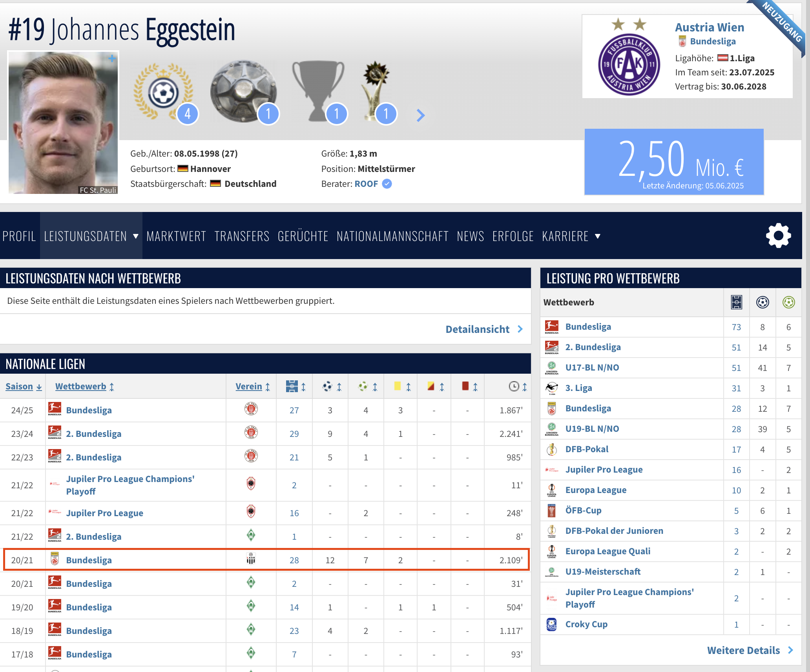Image resolution: width=810 pixels, height=672 pixels.
Task: Click the Austrian Bundesliga logo under Austria Wien
Action: (x=682, y=41)
